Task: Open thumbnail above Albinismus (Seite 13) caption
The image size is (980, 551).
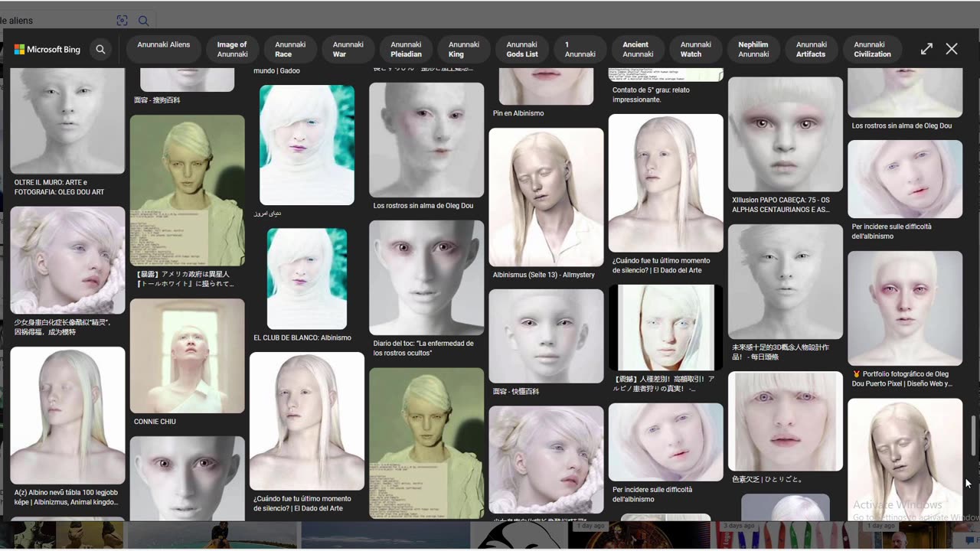Action: pyautogui.click(x=547, y=197)
